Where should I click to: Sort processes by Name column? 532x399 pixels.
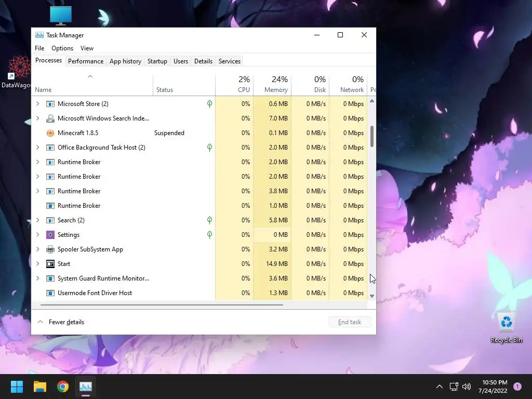tap(92, 85)
